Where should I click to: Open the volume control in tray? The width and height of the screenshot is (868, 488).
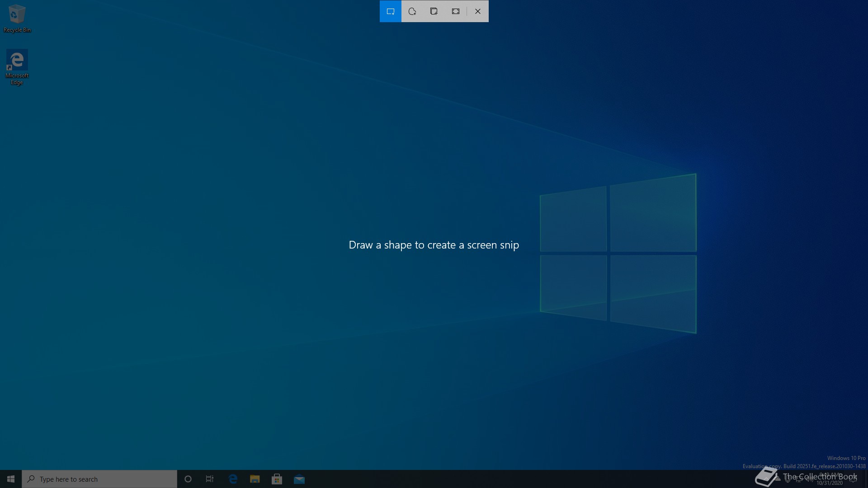(x=809, y=479)
